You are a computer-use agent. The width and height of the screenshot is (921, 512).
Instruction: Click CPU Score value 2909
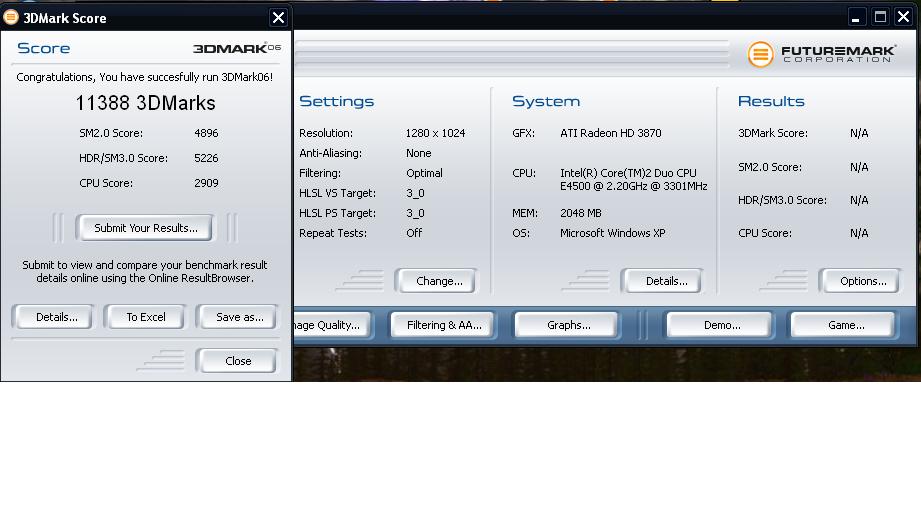(x=206, y=183)
